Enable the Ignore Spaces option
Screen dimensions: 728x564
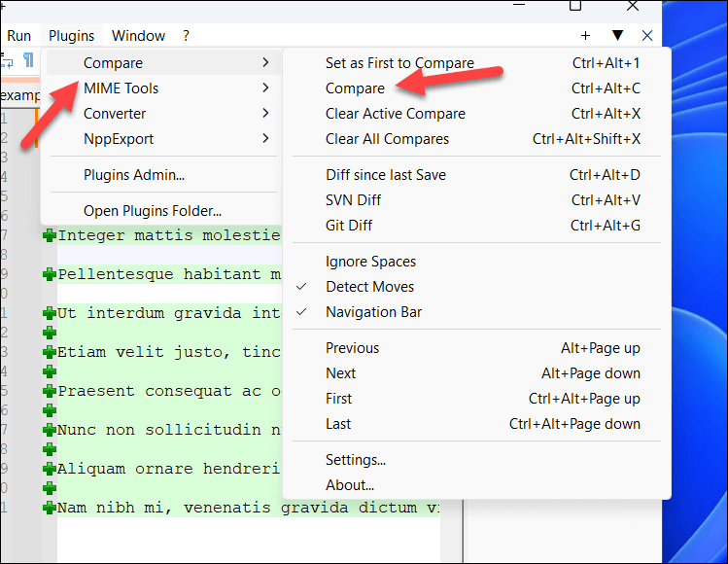[370, 262]
